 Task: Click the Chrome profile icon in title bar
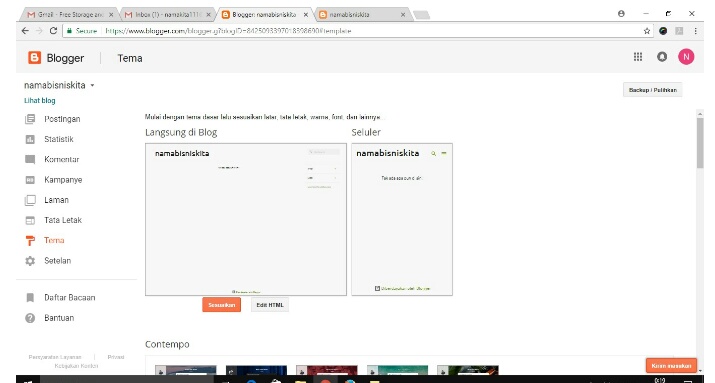click(621, 14)
